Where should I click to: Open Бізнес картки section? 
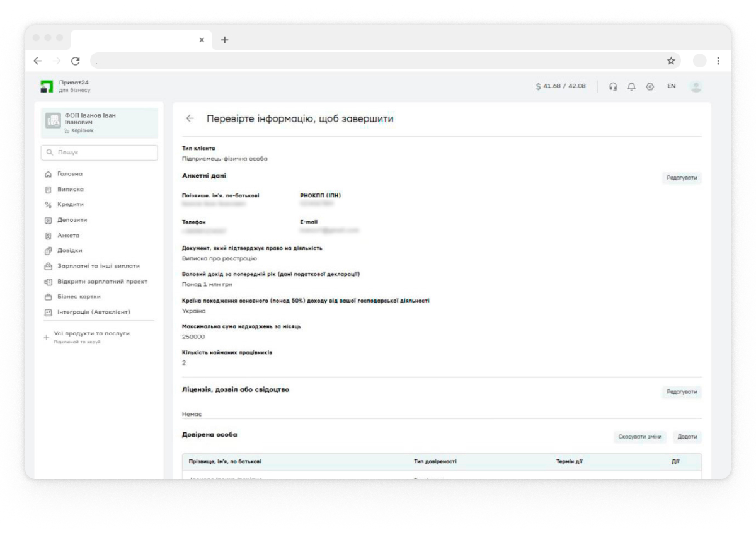tap(79, 296)
